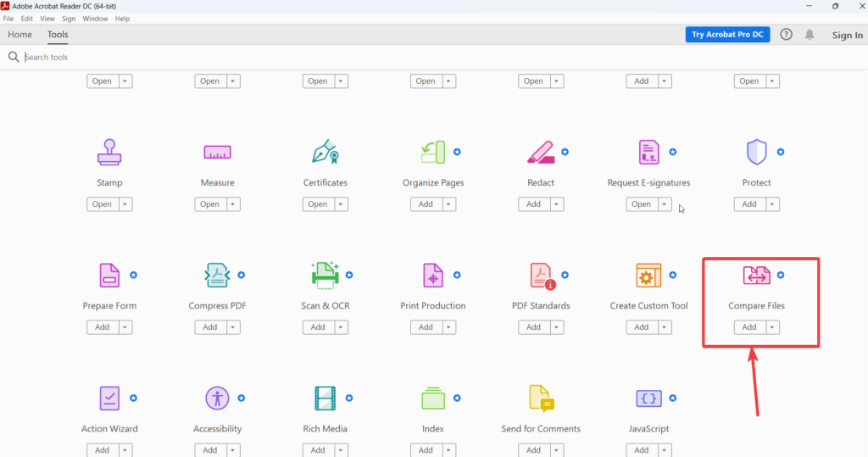Select the Protect shield icon

point(756,153)
